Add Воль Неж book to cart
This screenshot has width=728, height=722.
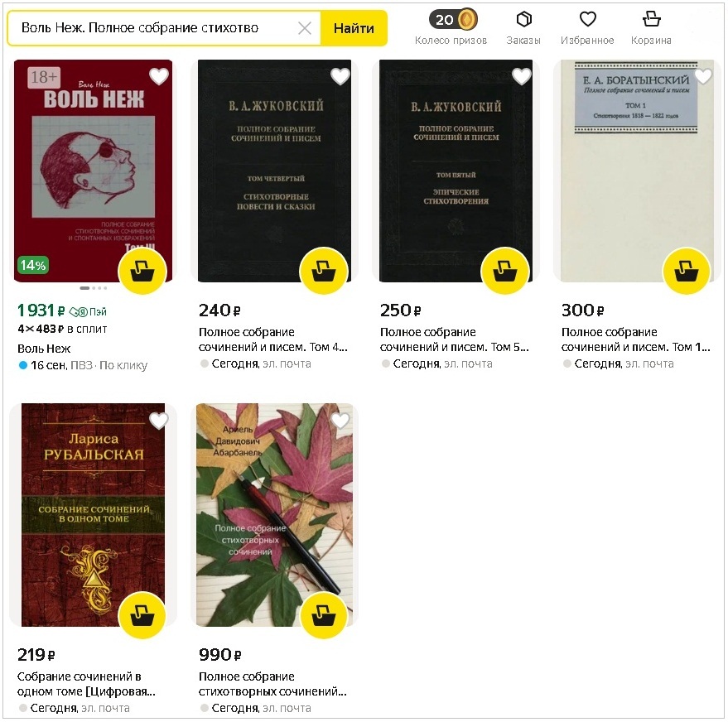(x=142, y=271)
